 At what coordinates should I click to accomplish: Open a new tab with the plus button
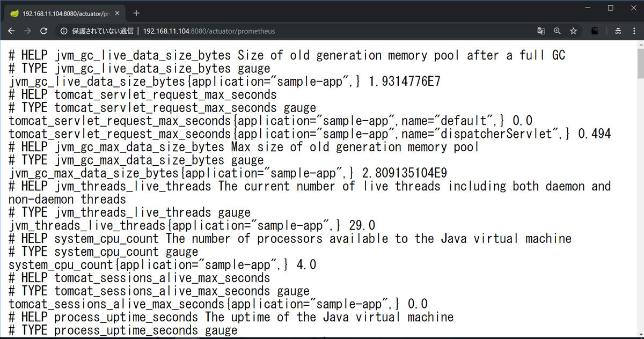pyautogui.click(x=136, y=13)
